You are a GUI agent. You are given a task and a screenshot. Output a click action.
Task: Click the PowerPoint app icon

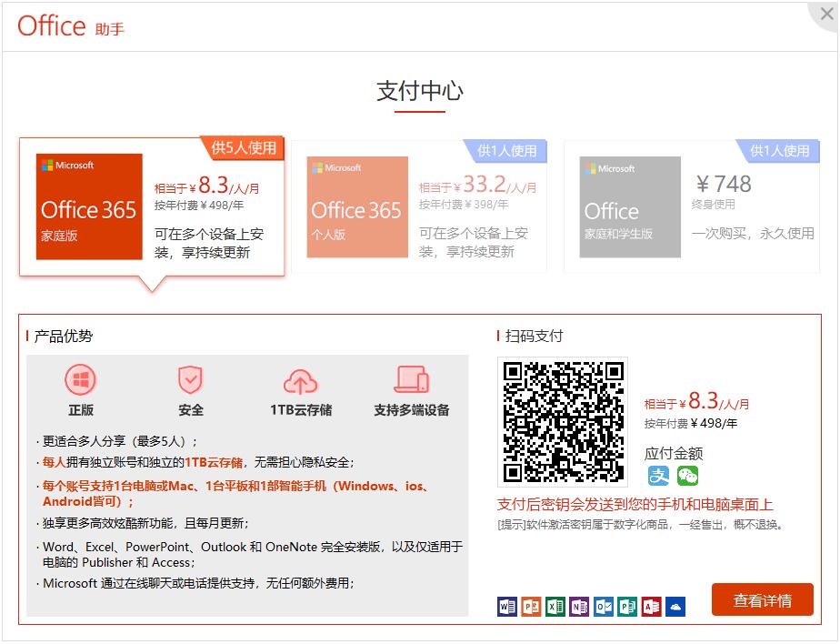click(x=531, y=607)
